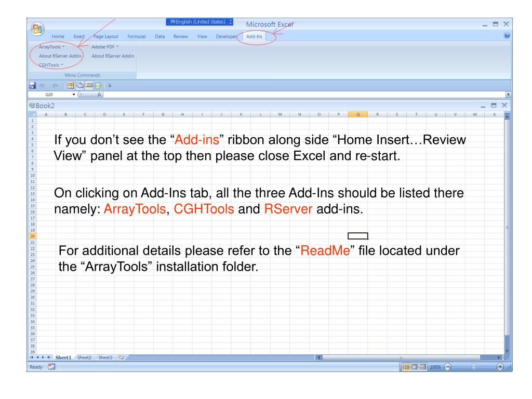532x399 pixels.
Task: Click the Undo arrow icon
Action: click(x=42, y=86)
